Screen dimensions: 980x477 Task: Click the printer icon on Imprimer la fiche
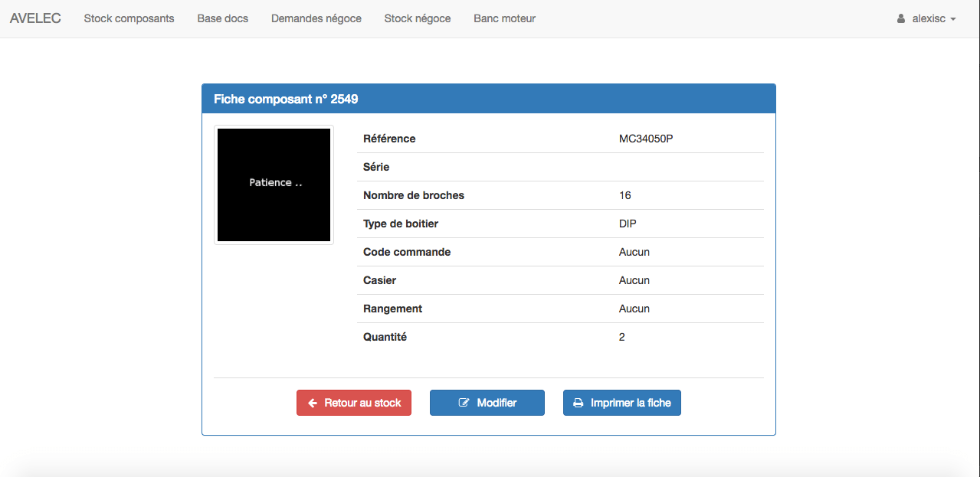tap(578, 403)
